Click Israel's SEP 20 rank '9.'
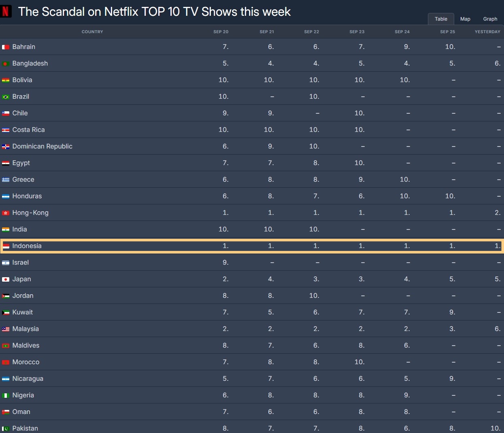 225,263
